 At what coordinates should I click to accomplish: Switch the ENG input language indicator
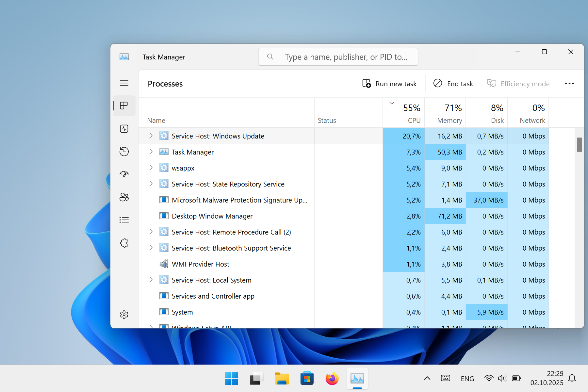tap(467, 379)
